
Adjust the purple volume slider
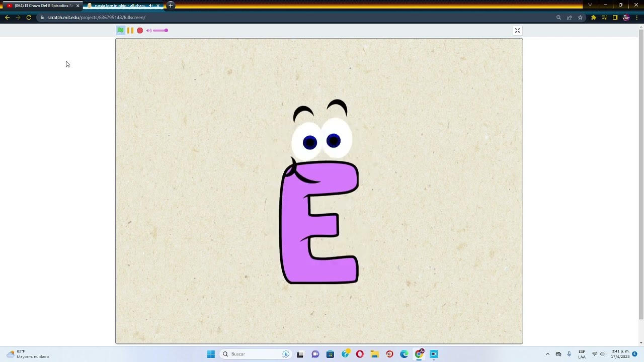coord(160,30)
